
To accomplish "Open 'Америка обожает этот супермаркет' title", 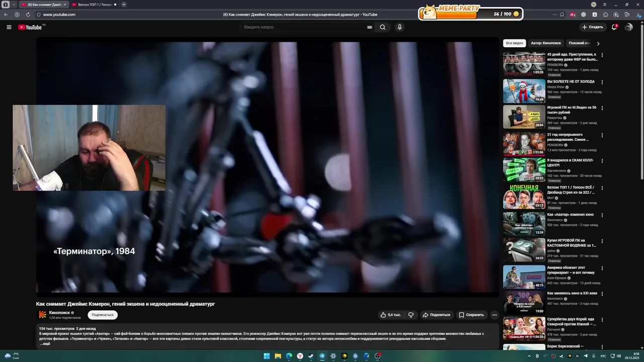I will (x=571, y=270).
